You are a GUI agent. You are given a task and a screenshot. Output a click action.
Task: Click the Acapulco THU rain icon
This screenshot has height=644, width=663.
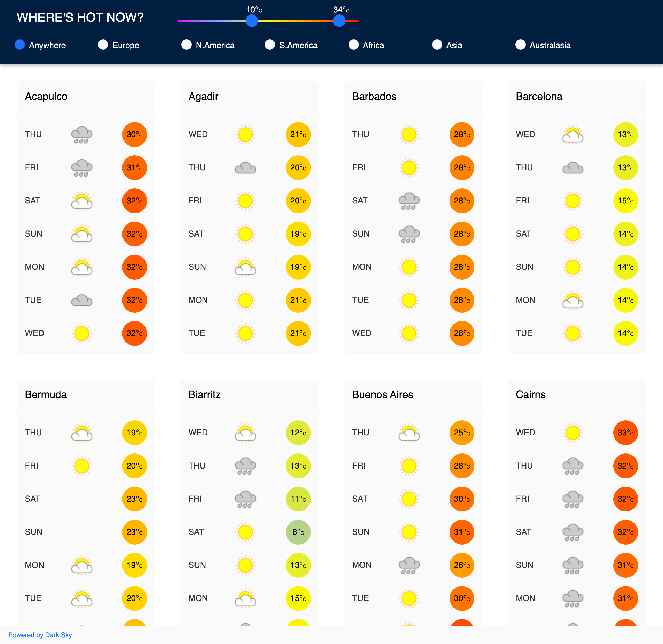point(82,135)
